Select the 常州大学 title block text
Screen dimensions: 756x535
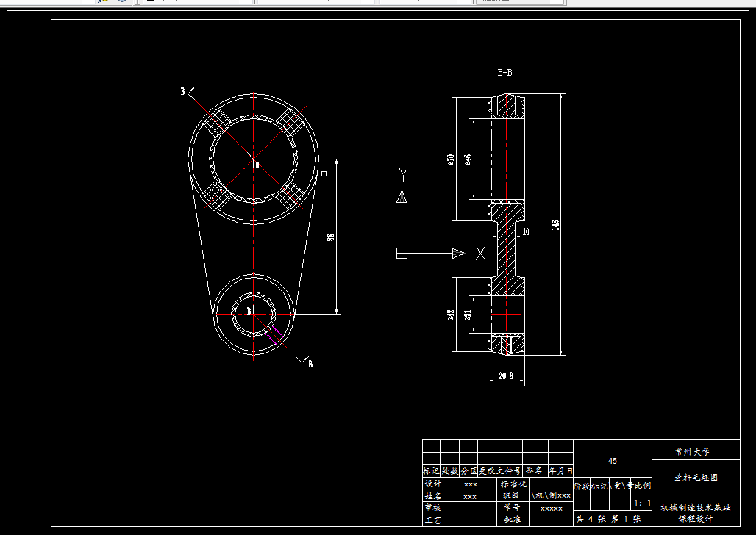pos(693,452)
